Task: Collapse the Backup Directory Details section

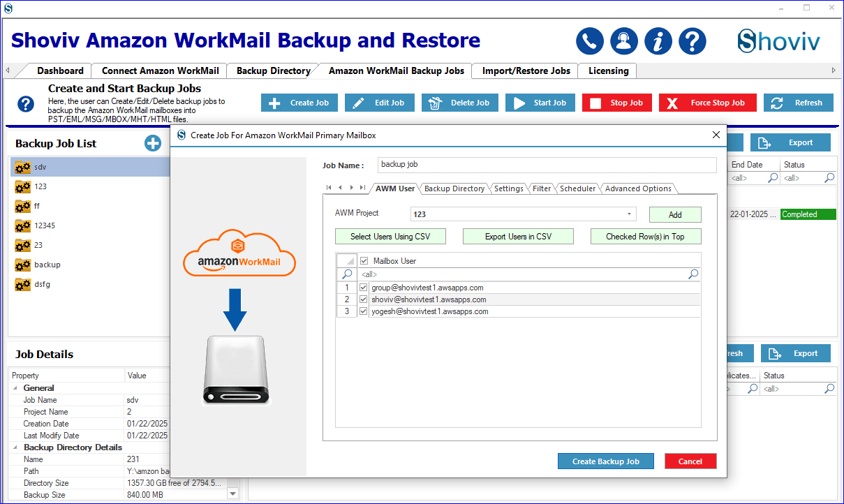Action: [15, 447]
